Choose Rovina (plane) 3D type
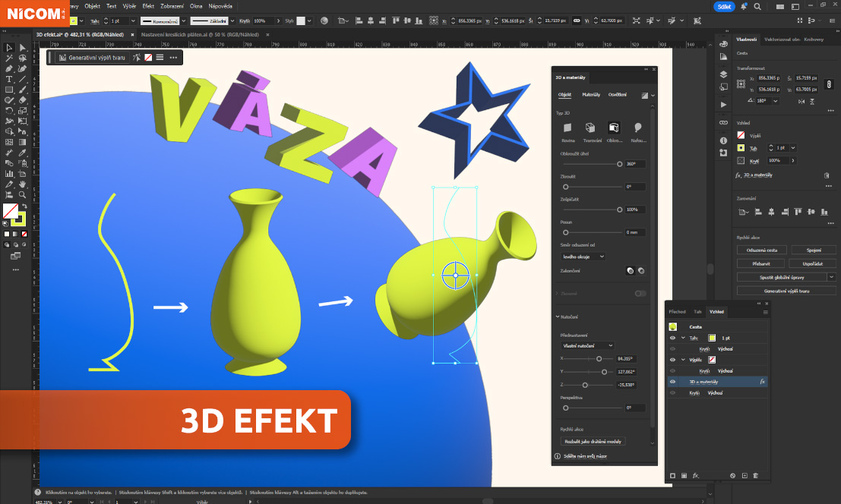Viewport: 841px width, 504px height. (568, 128)
